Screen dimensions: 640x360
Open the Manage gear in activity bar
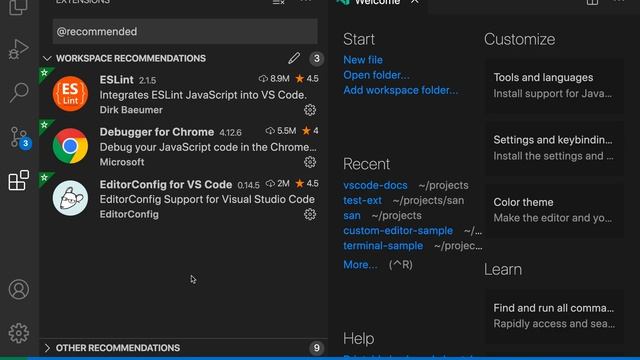point(19,333)
